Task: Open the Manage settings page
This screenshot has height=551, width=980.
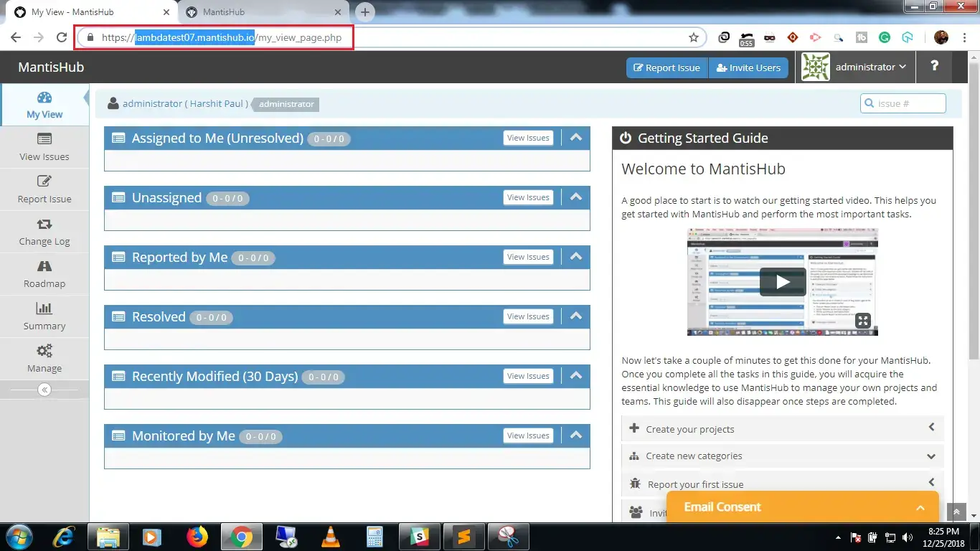Action: point(44,359)
